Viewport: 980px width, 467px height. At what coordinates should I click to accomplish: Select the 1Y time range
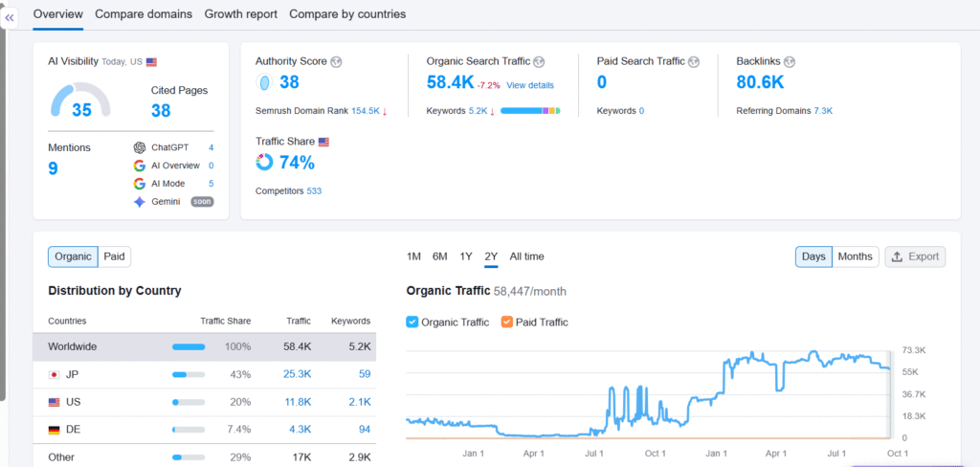[x=466, y=256]
